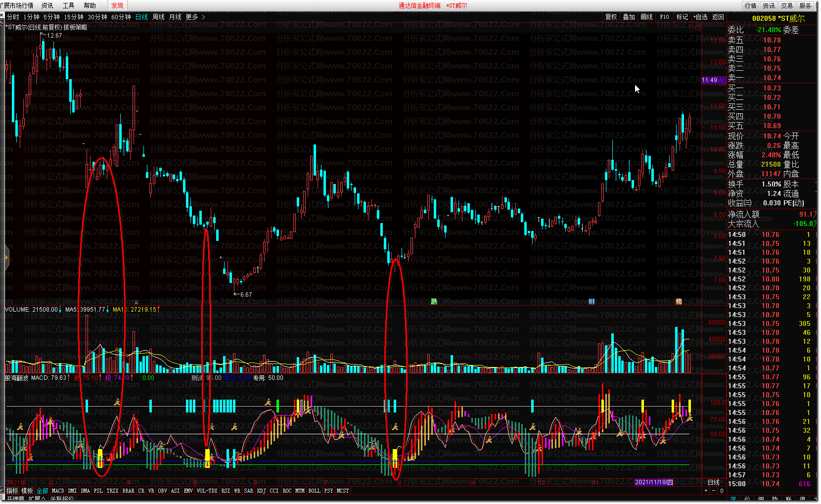821x504 pixels.
Task: Switch to the 15分钟 period
Action: (74, 17)
